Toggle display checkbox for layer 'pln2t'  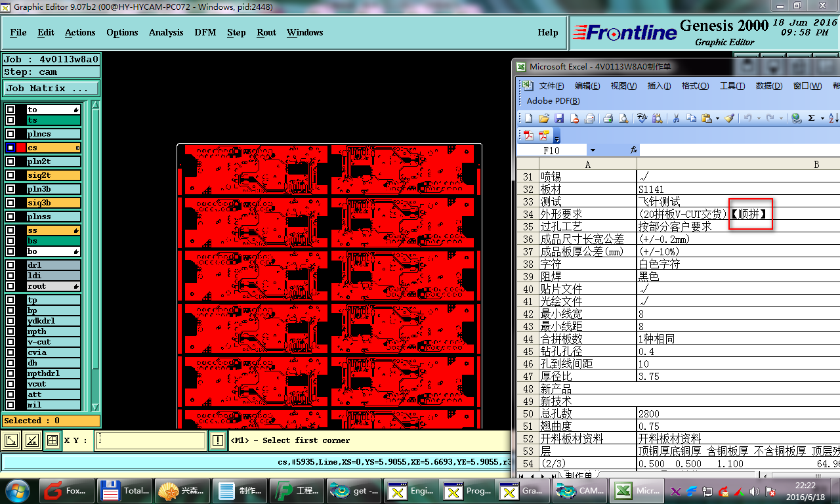tap(10, 161)
